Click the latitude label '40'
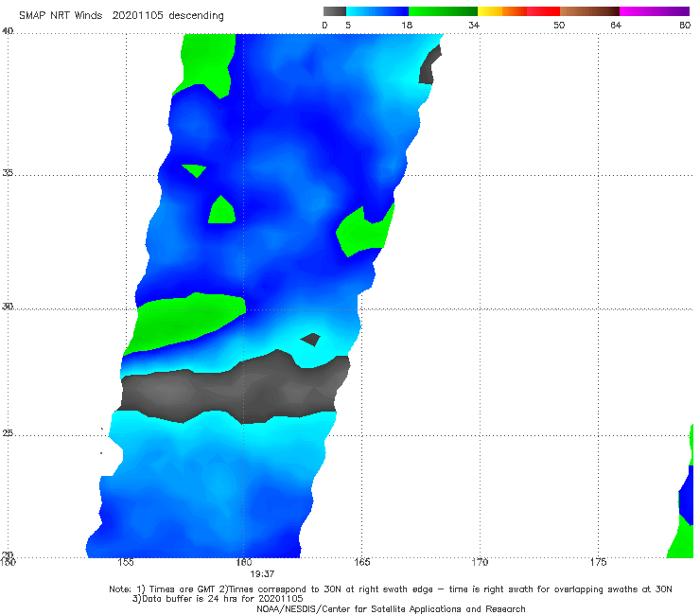This screenshot has height=615, width=700. tap(8, 31)
